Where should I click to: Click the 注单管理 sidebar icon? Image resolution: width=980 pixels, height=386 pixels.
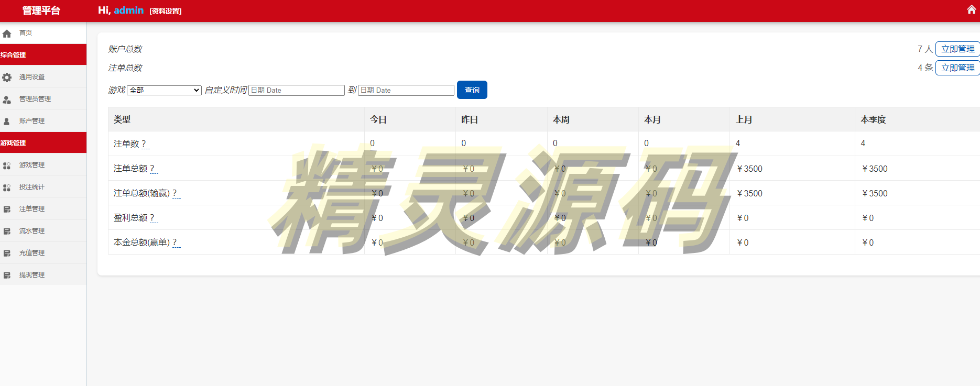click(7, 209)
